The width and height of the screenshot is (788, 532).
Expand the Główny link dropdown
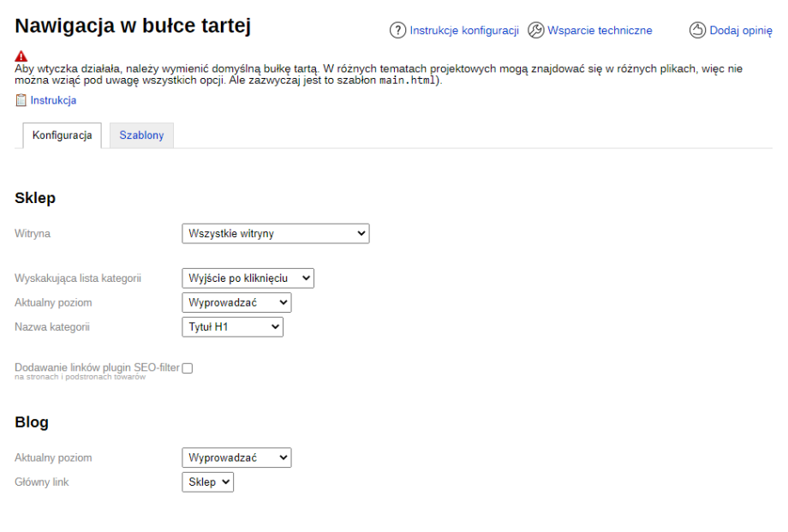tap(208, 482)
